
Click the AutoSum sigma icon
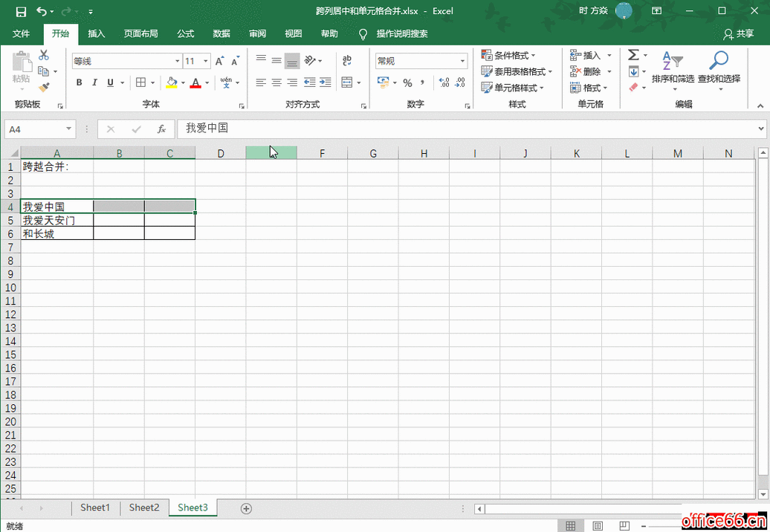coord(633,55)
